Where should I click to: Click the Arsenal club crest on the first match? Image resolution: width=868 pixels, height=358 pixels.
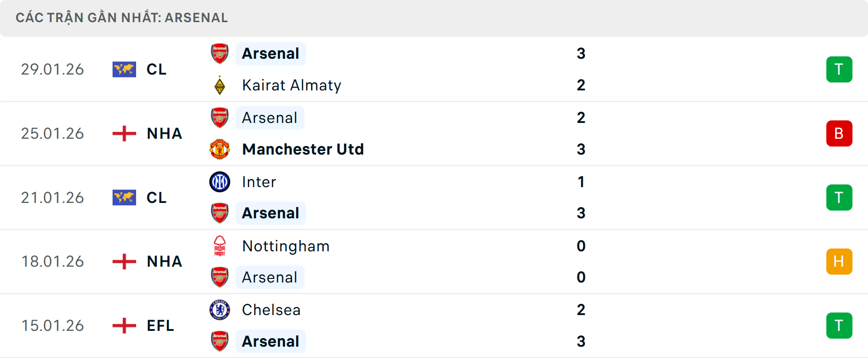pyautogui.click(x=220, y=53)
